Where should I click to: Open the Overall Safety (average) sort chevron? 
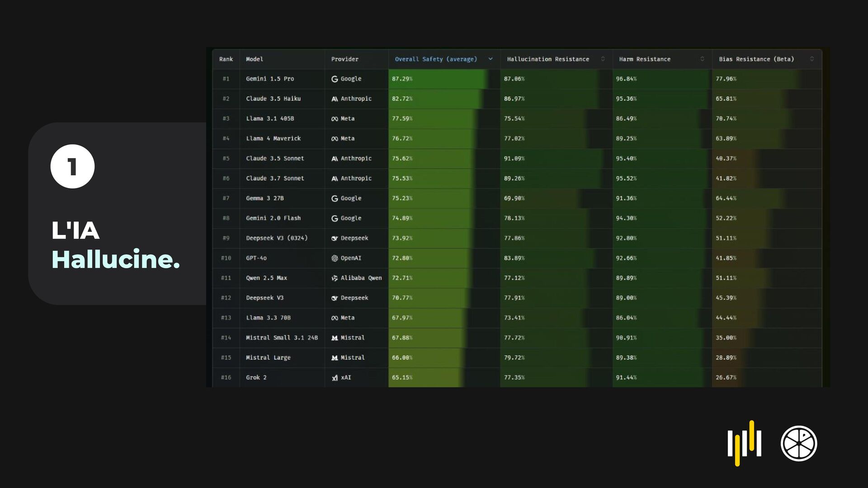click(x=491, y=59)
